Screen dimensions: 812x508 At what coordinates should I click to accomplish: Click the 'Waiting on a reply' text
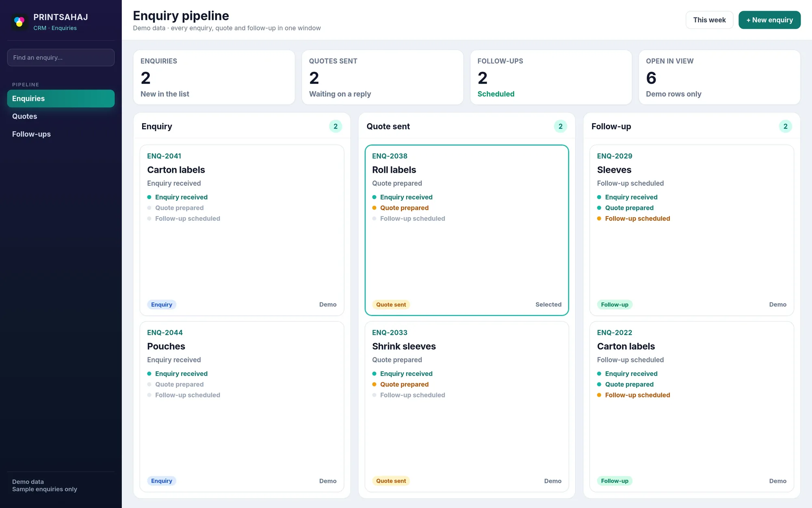340,94
